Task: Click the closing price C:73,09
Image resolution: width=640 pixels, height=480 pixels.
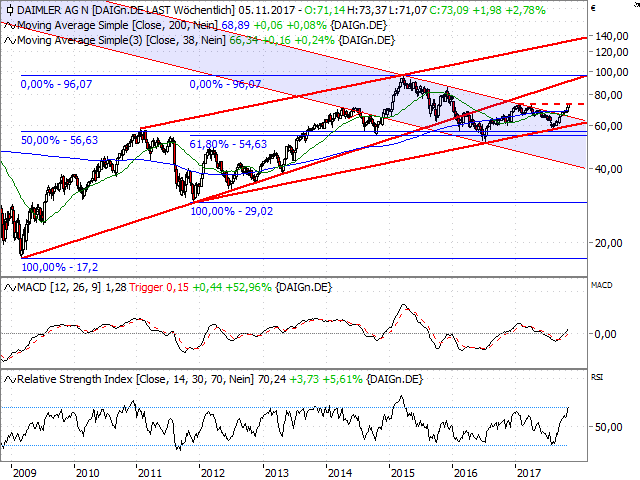Action: point(449,10)
